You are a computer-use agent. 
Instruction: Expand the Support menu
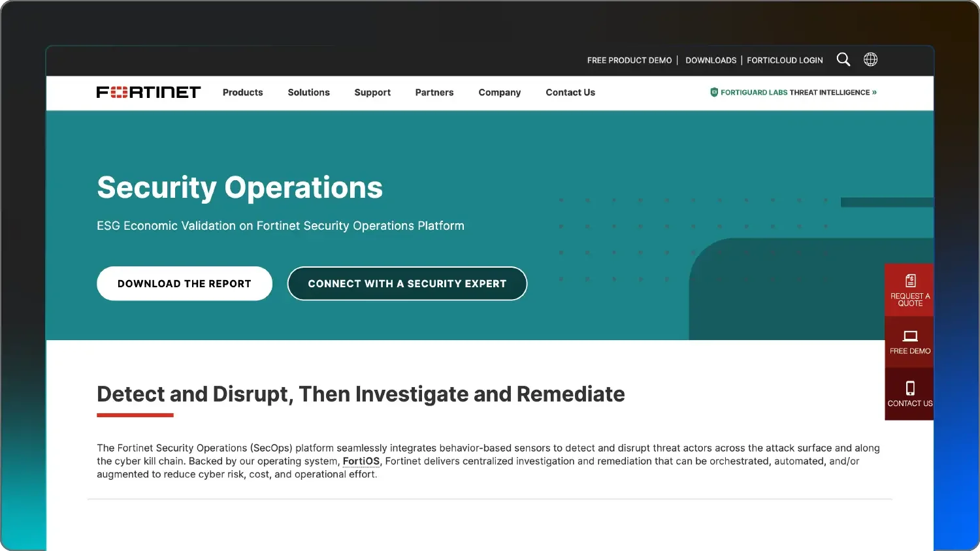pos(372,92)
